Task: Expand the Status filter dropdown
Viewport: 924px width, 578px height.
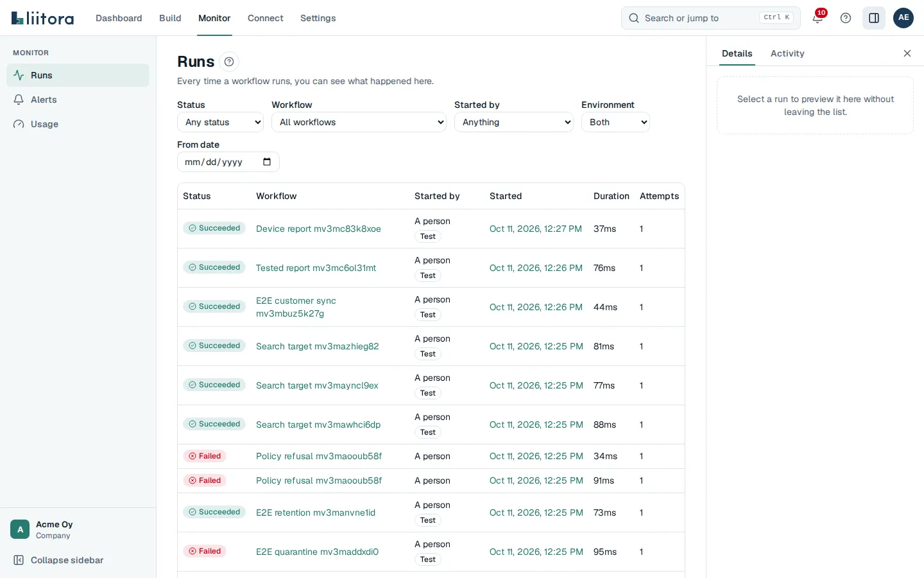Action: (x=220, y=122)
